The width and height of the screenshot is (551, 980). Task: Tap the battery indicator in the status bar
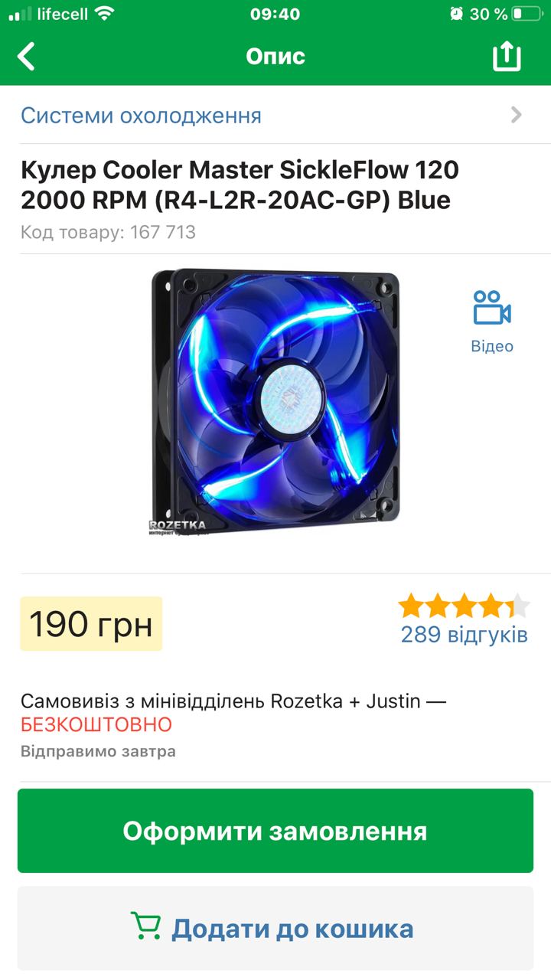527,14
